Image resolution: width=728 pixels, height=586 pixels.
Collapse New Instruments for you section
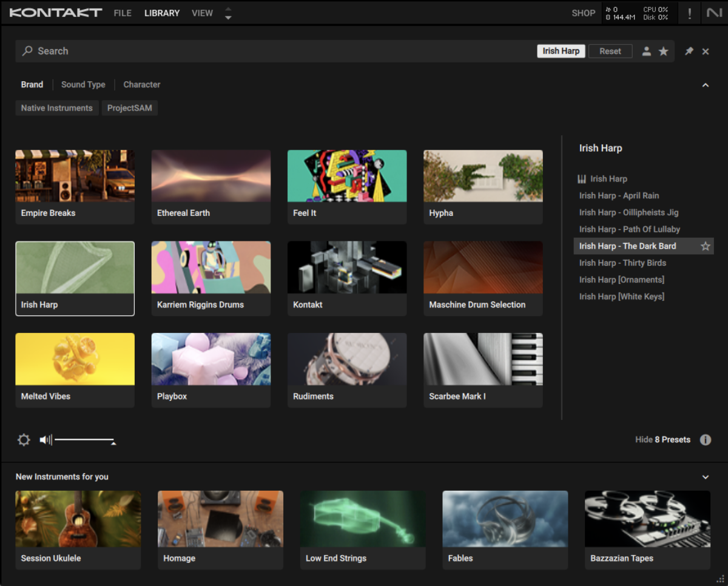(x=706, y=477)
